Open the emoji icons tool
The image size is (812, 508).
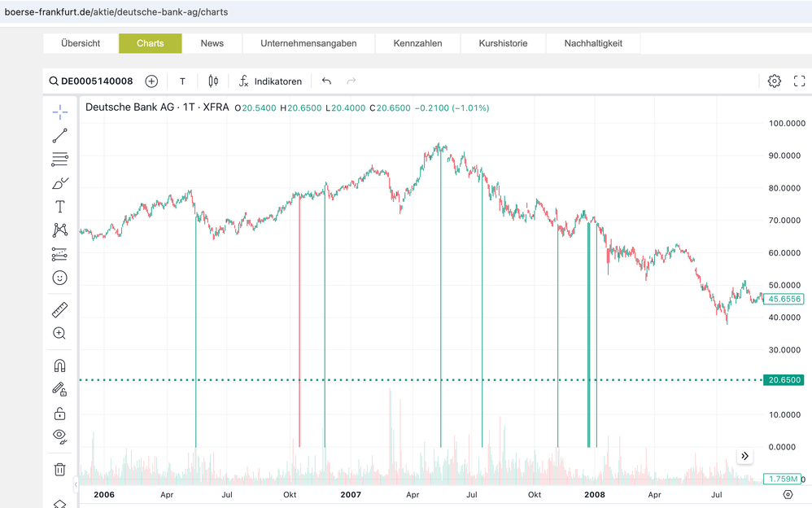(59, 278)
